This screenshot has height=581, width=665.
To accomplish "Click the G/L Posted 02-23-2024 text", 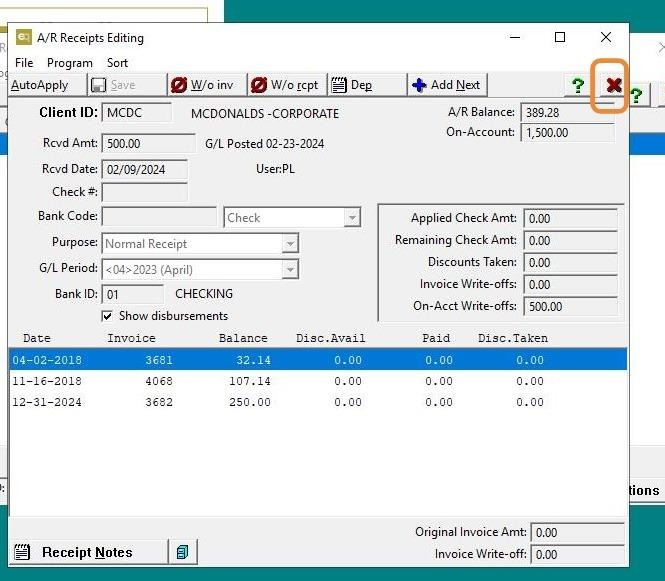I will tap(265, 144).
